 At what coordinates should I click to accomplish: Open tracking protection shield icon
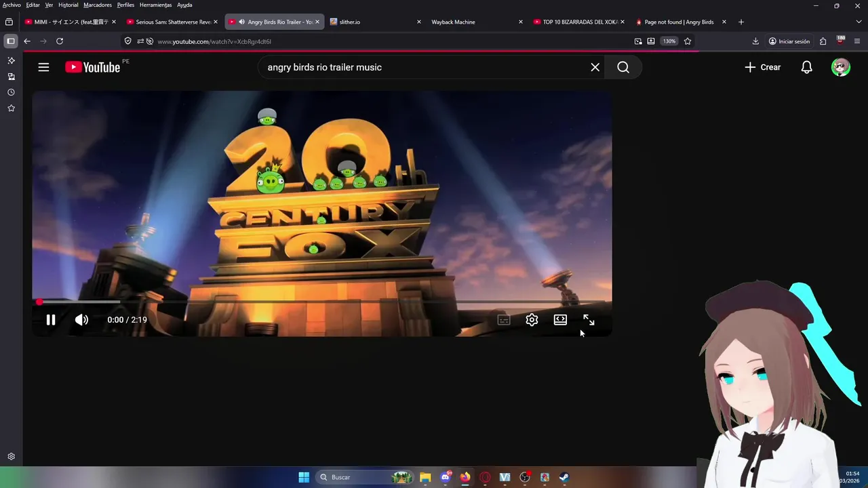(x=127, y=41)
